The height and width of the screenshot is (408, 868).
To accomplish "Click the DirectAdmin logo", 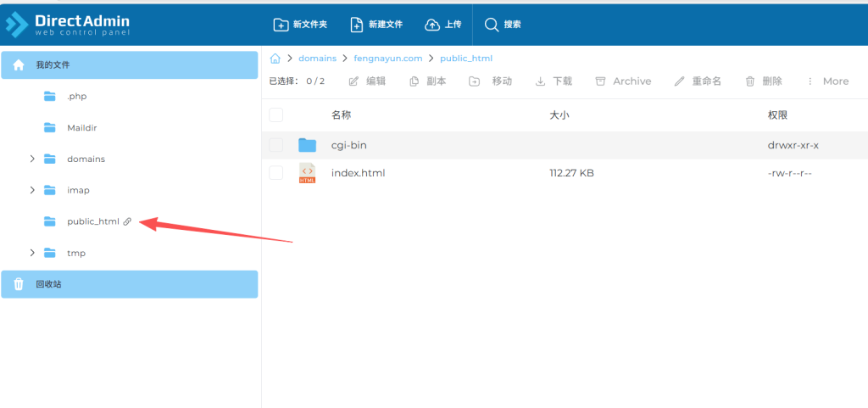I will tap(68, 23).
